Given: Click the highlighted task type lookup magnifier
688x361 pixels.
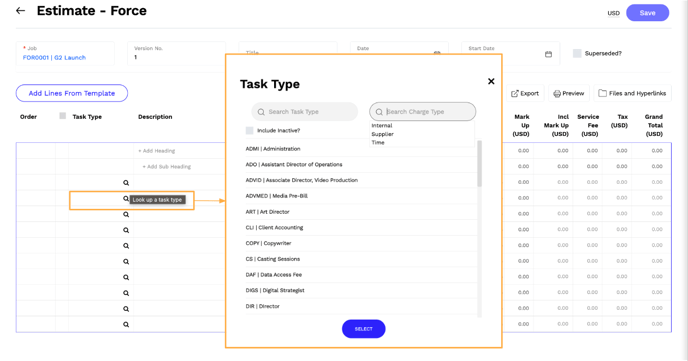Looking at the screenshot, I should click(x=126, y=199).
